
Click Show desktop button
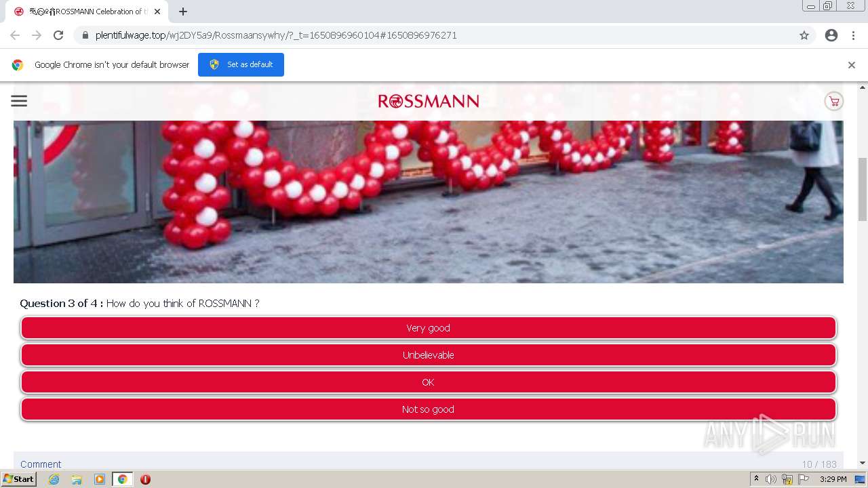860,479
